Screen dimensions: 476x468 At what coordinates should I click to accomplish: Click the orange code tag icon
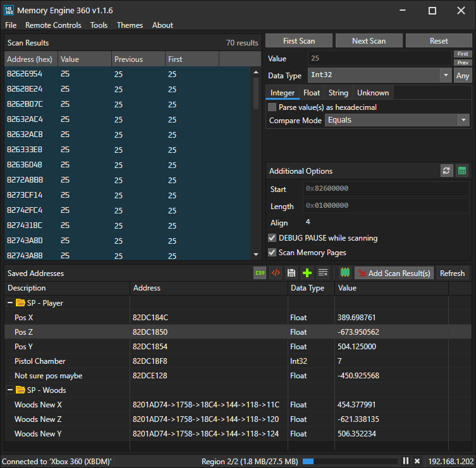click(x=276, y=273)
